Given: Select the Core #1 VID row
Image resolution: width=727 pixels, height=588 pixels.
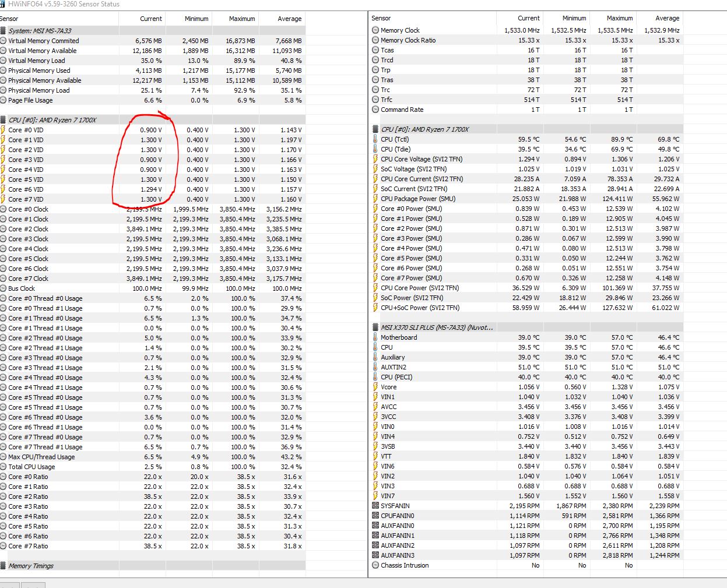Looking at the screenshot, I should click(x=152, y=140).
